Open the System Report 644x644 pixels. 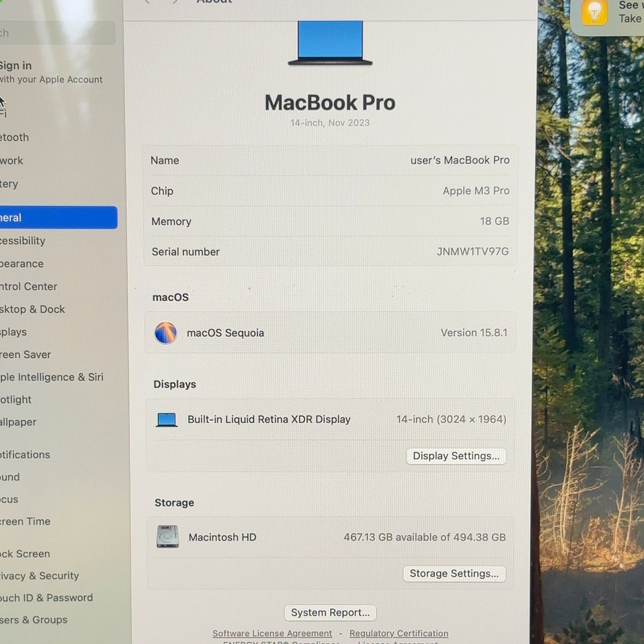tap(330, 612)
